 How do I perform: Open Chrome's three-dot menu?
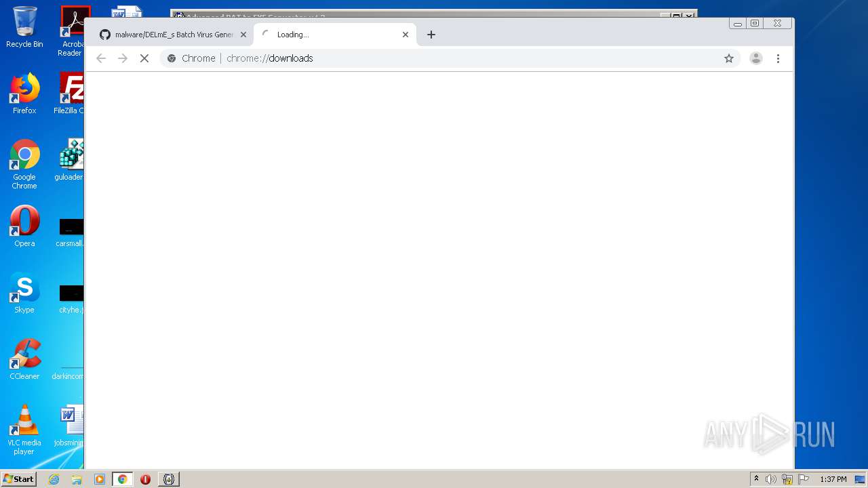click(x=778, y=58)
